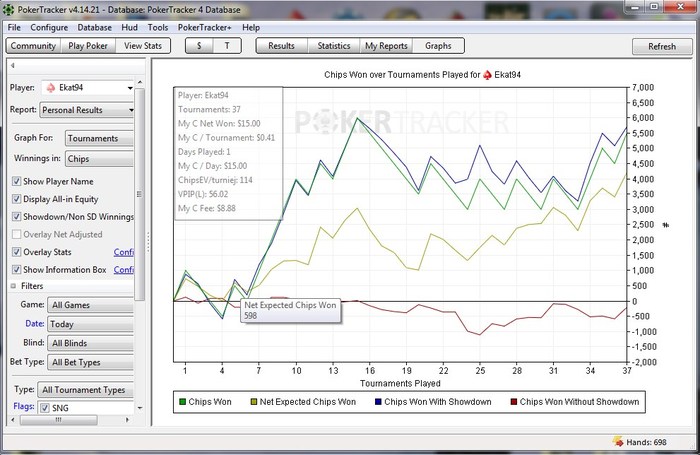The image size is (700, 455).
Task: Open the Help menu
Action: point(251,28)
